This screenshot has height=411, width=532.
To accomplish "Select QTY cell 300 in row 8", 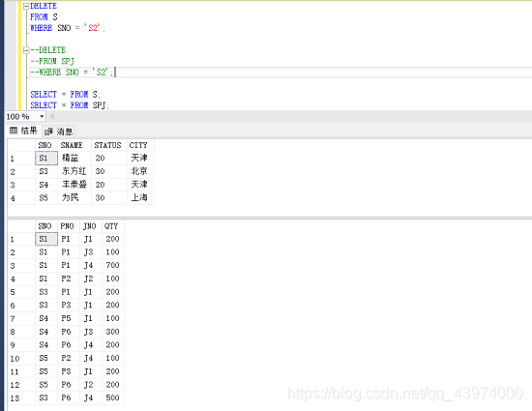I will (x=112, y=332).
